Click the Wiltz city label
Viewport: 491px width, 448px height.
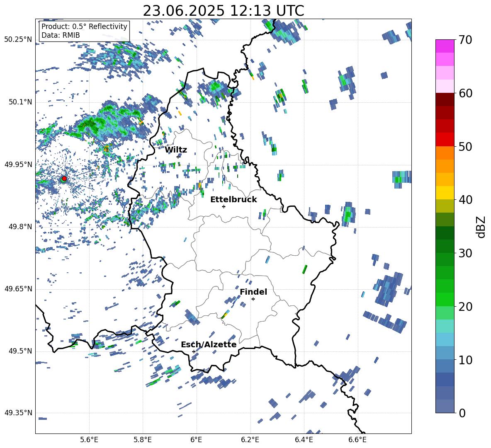pos(176,150)
